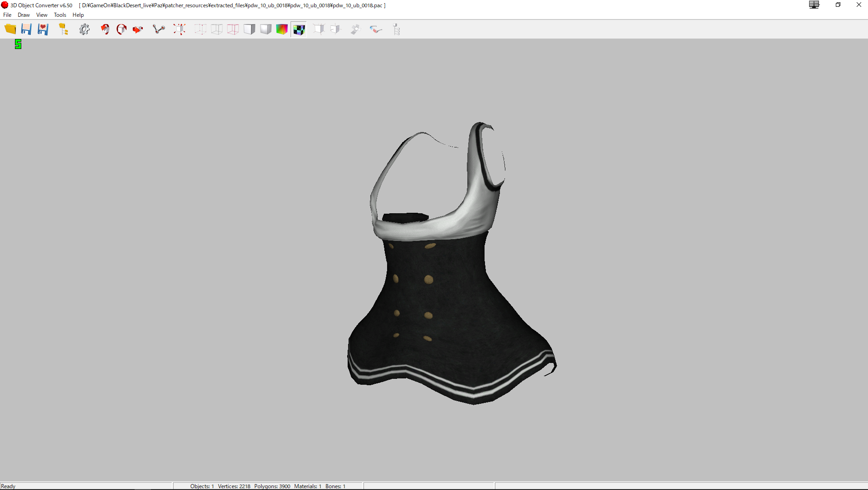Open the Draw menu

point(24,15)
